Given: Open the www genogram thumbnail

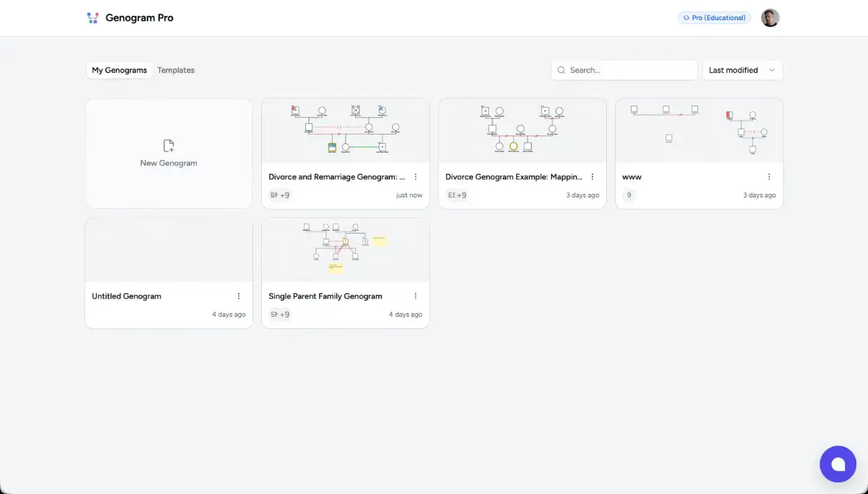Looking at the screenshot, I should (699, 131).
